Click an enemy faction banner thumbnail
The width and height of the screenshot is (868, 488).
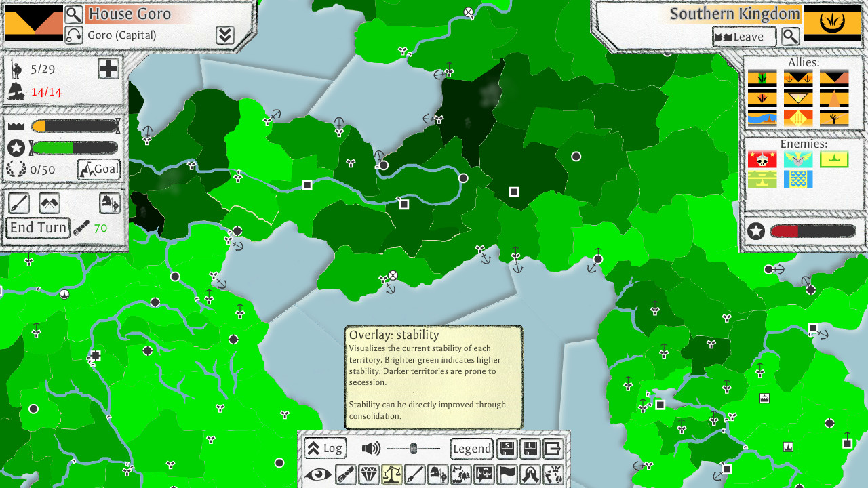click(x=763, y=159)
